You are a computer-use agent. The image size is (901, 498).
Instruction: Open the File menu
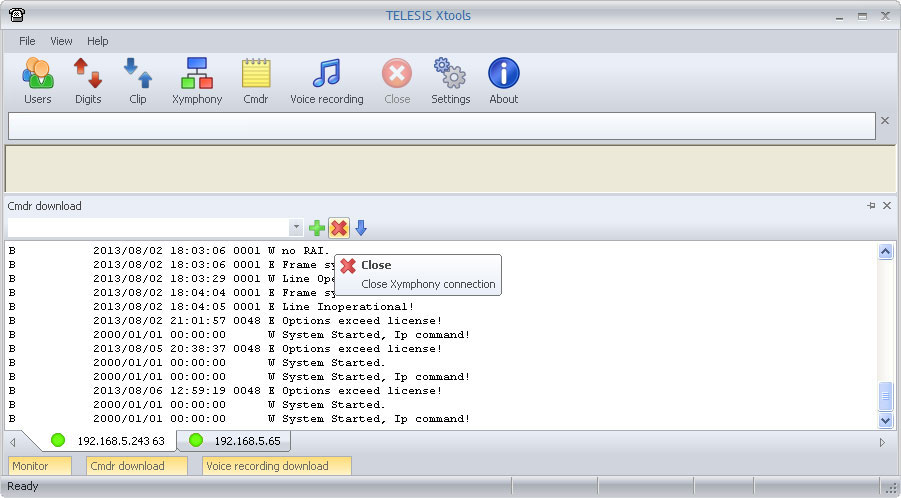(x=27, y=41)
